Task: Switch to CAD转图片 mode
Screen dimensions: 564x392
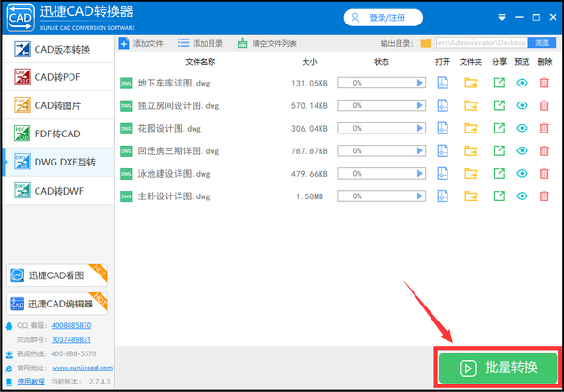Action: pos(58,105)
